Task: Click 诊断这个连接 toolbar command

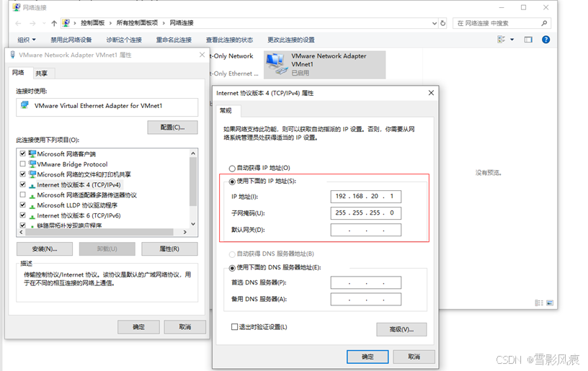Action: [124, 40]
